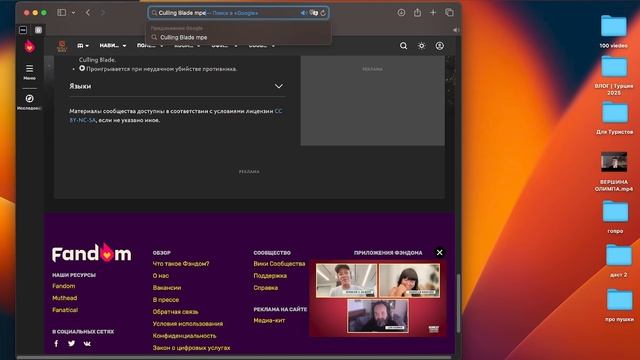The width and height of the screenshot is (640, 360).
Task: Click the Fandom Facebook icon
Action: [x=56, y=343]
